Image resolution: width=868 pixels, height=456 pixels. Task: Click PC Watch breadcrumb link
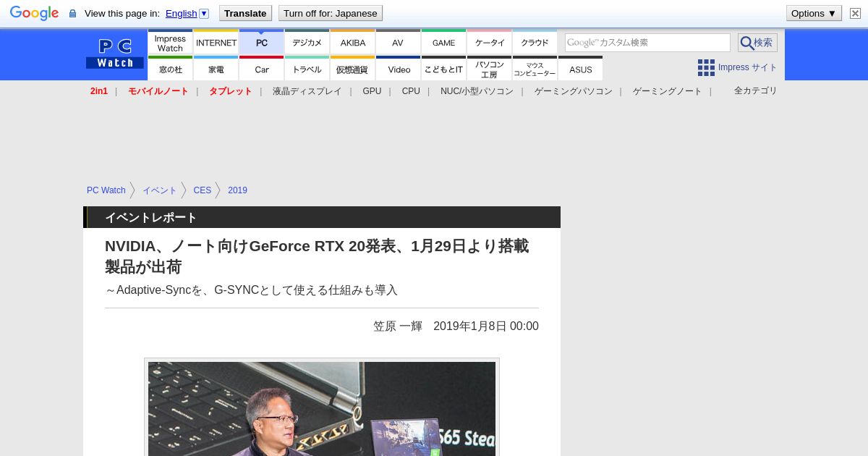(106, 190)
